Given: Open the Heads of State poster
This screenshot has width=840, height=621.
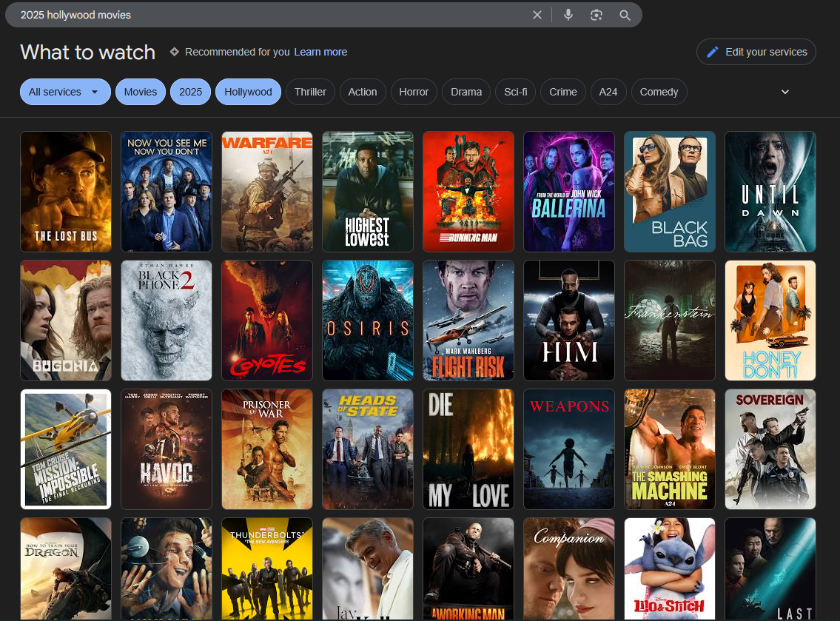Looking at the screenshot, I should 368,449.
